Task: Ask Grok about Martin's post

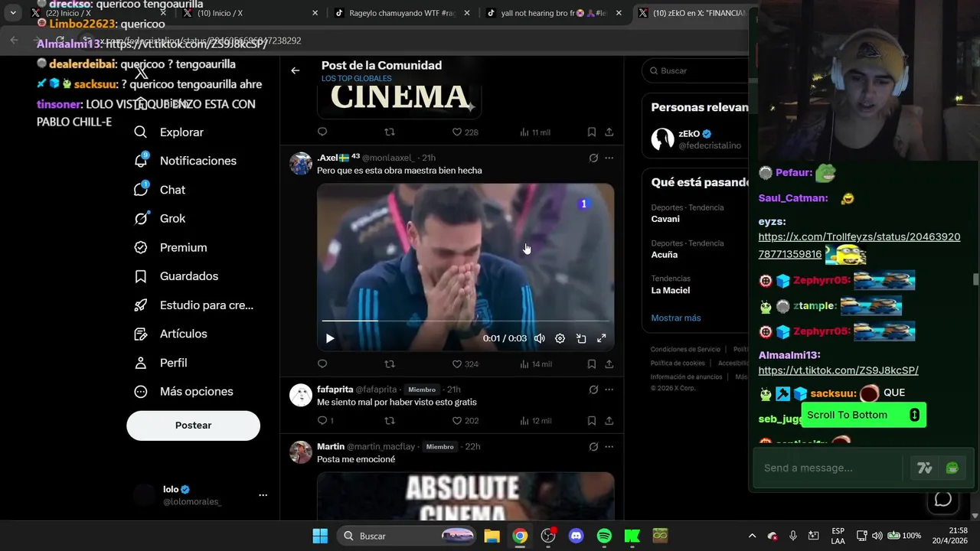Action: [593, 447]
